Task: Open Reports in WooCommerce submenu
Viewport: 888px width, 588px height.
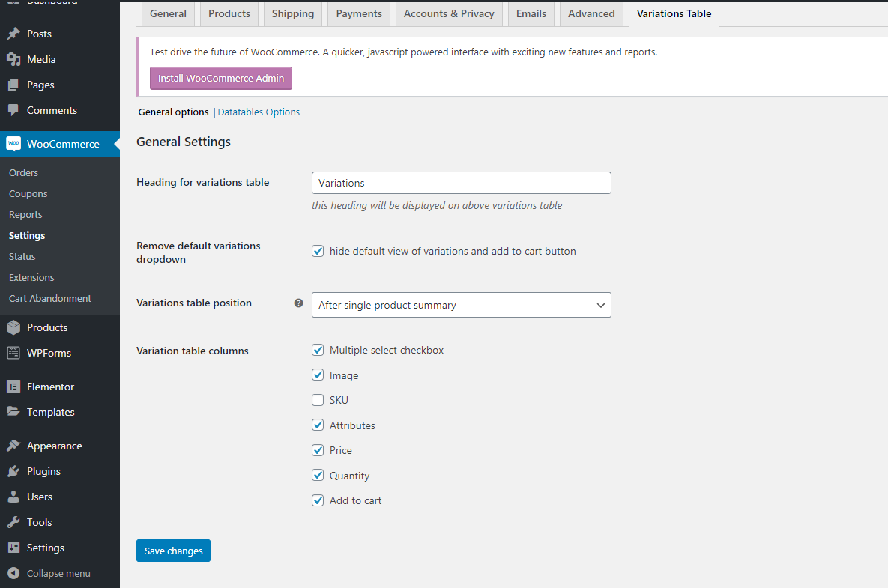Action: (x=25, y=214)
